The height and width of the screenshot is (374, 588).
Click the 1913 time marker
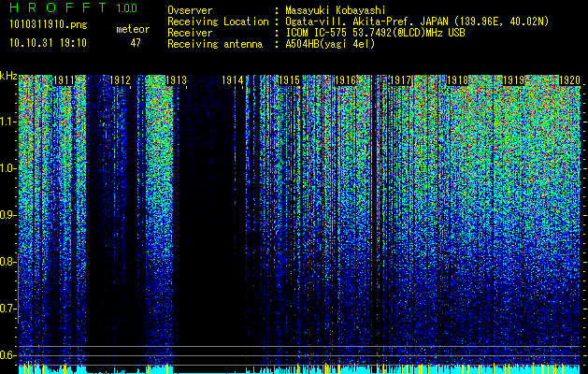177,80
